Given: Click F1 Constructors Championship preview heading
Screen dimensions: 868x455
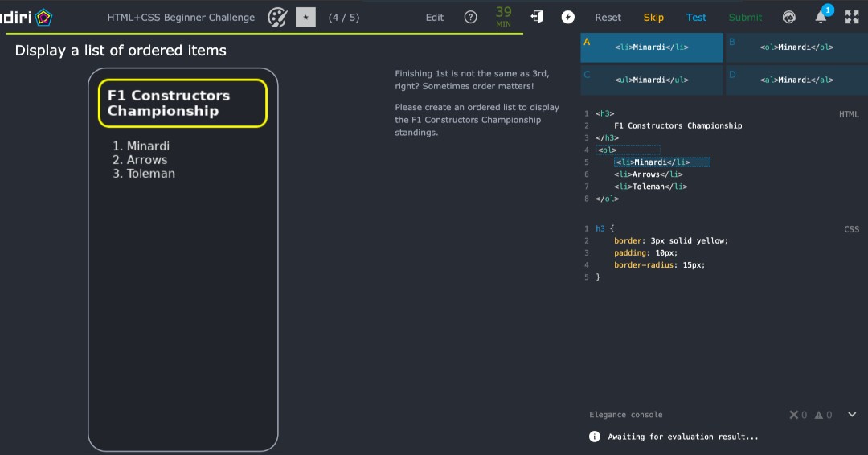Looking at the screenshot, I should pyautogui.click(x=182, y=103).
